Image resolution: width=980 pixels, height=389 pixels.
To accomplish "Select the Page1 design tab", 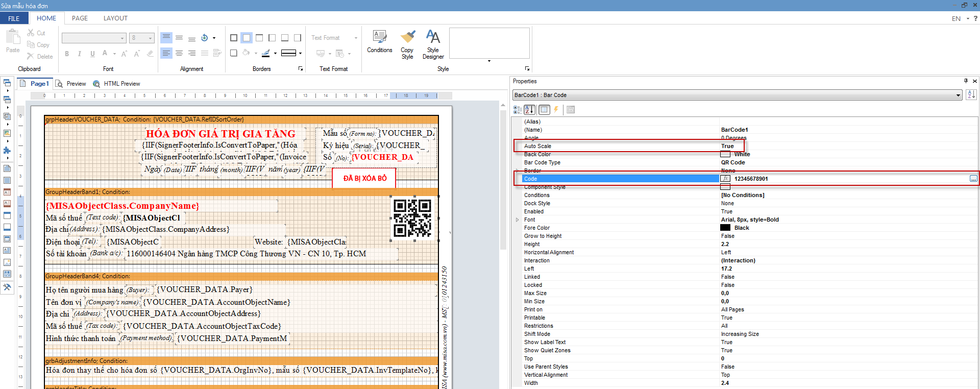I will 35,84.
